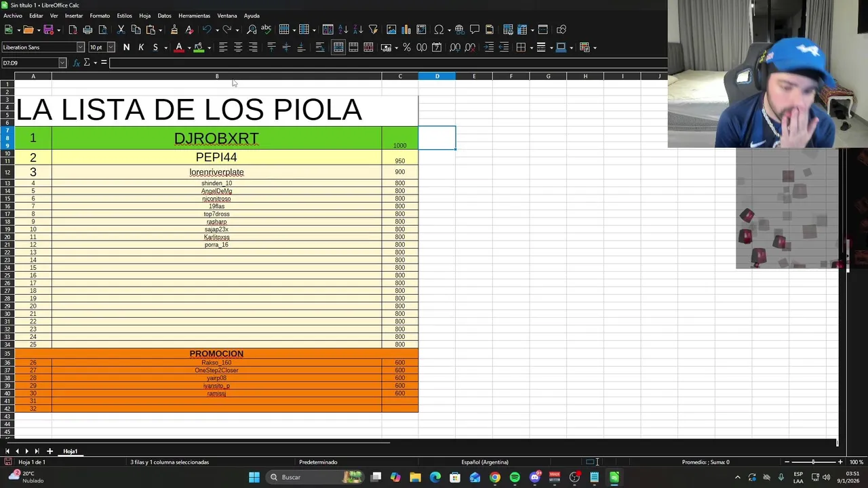Image resolution: width=868 pixels, height=488 pixels.
Task: Export directly as PDF
Action: [x=73, y=30]
